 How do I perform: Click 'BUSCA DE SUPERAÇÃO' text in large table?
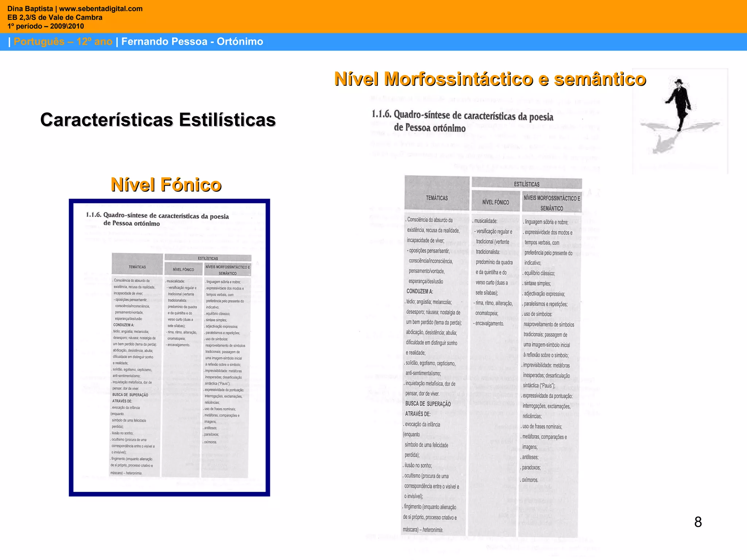[x=428, y=404]
